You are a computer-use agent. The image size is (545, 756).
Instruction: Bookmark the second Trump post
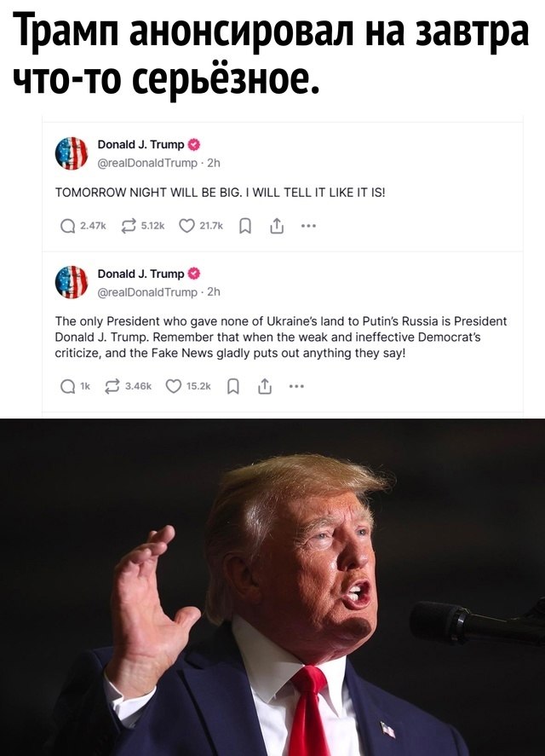(233, 386)
